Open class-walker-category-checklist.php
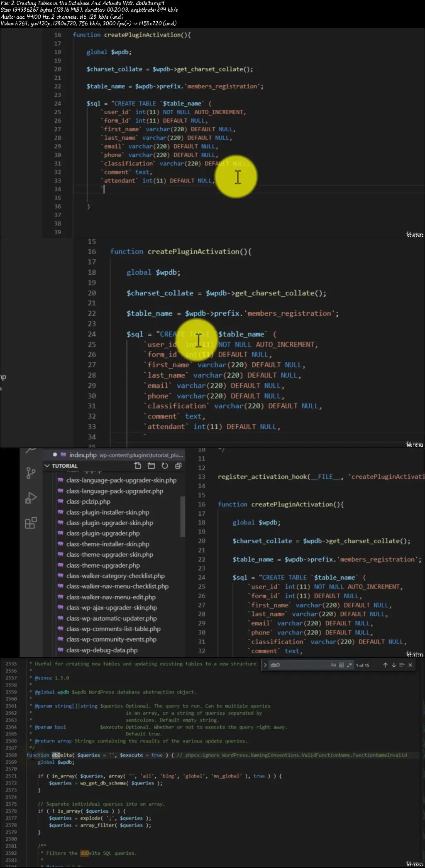 pos(115,576)
